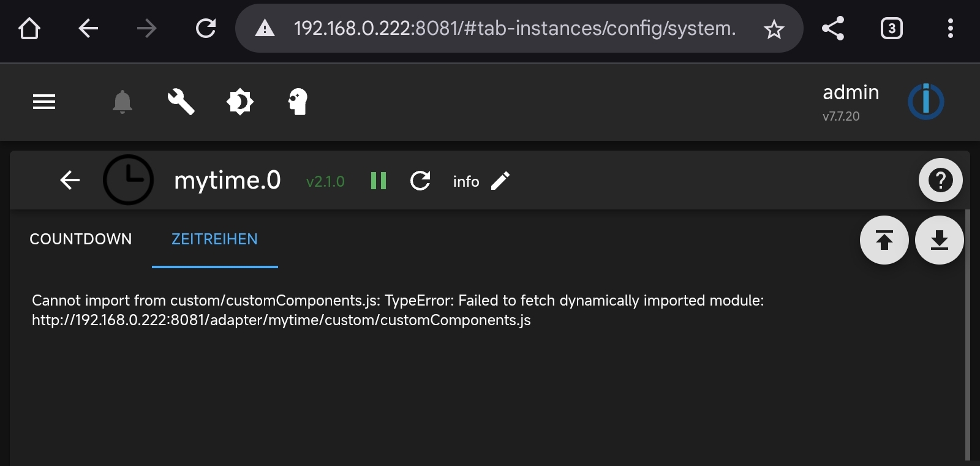Click the browser address bar

click(514, 28)
